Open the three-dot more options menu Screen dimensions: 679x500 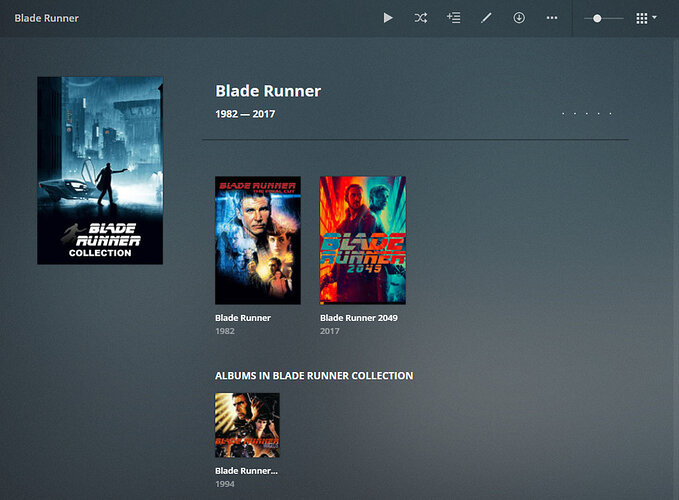(x=552, y=18)
